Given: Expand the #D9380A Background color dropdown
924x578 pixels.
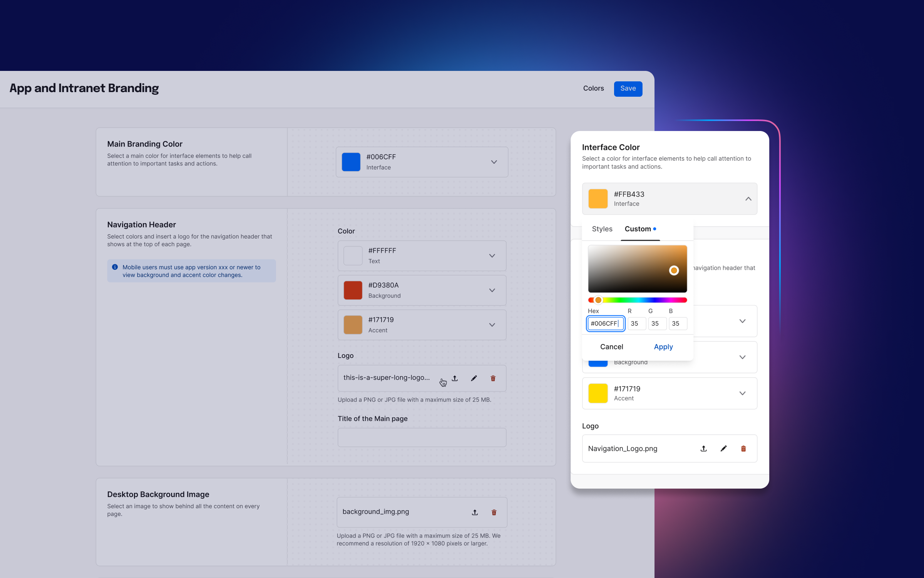Looking at the screenshot, I should click(x=492, y=290).
